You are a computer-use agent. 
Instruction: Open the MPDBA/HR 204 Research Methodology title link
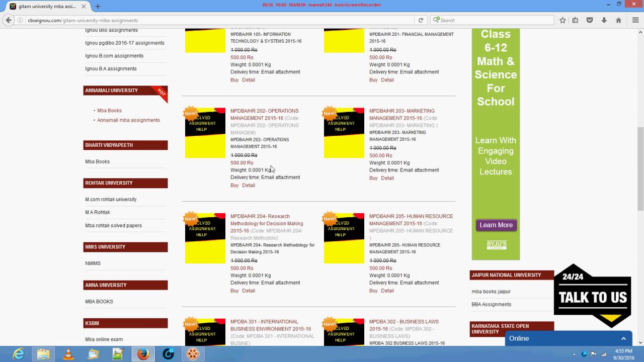click(x=267, y=224)
